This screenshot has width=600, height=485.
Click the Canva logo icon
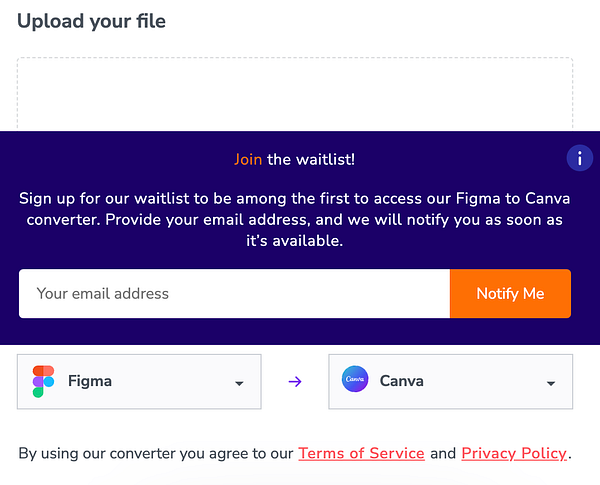click(355, 381)
